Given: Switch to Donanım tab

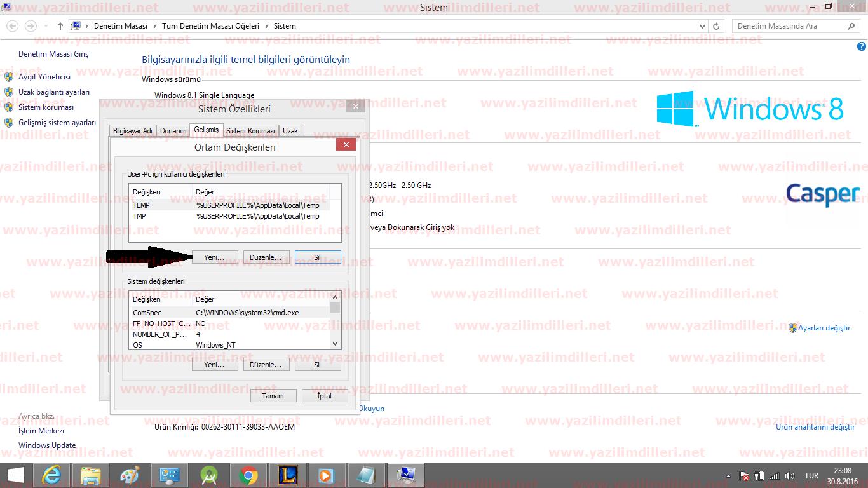Looking at the screenshot, I should pyautogui.click(x=173, y=131).
